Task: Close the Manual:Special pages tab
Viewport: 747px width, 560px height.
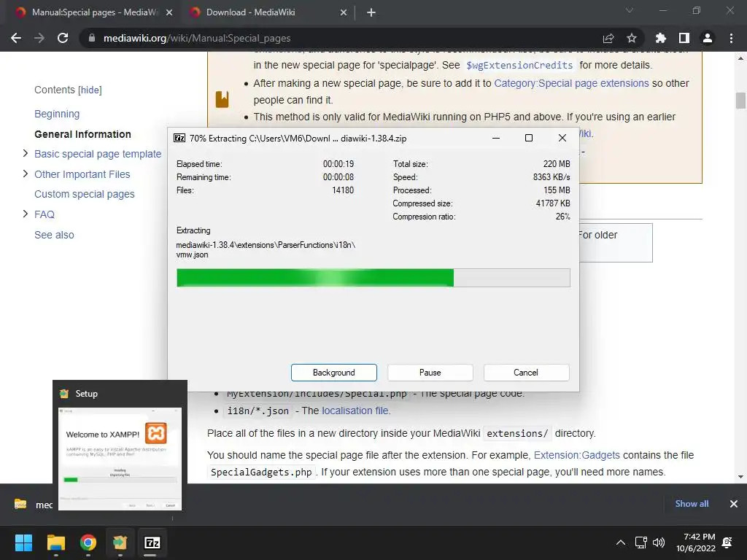Action: point(169,13)
